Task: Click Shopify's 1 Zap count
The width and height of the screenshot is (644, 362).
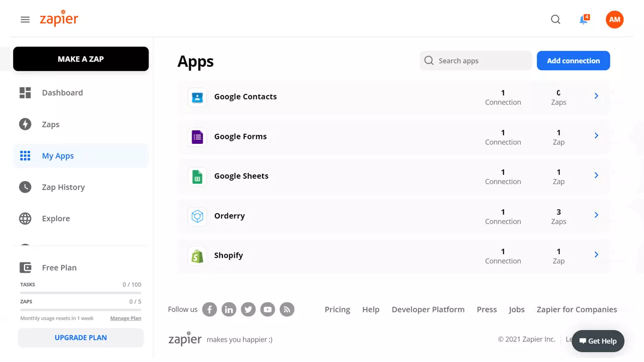Action: [558, 256]
